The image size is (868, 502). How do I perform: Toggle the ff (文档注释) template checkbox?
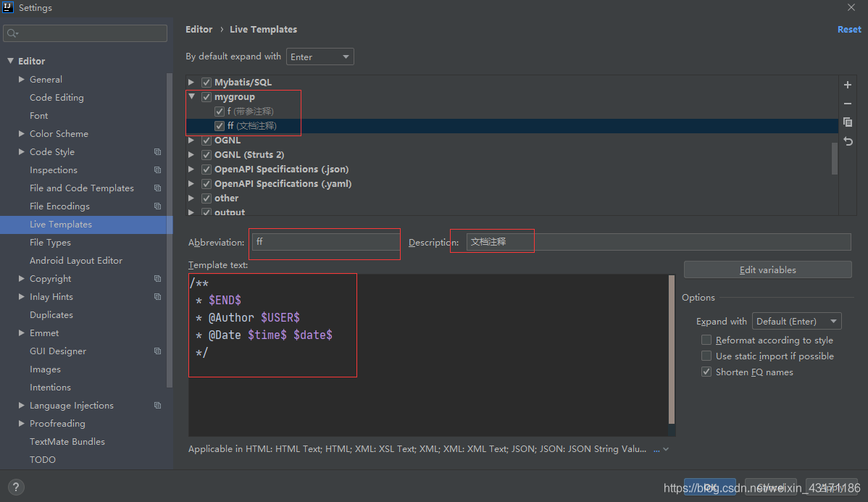[x=220, y=125]
